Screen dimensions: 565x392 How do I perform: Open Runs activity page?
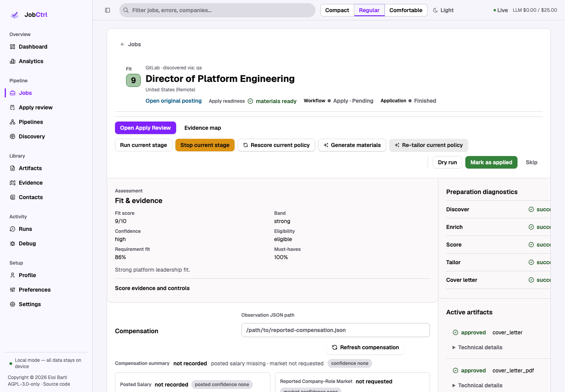(x=26, y=229)
